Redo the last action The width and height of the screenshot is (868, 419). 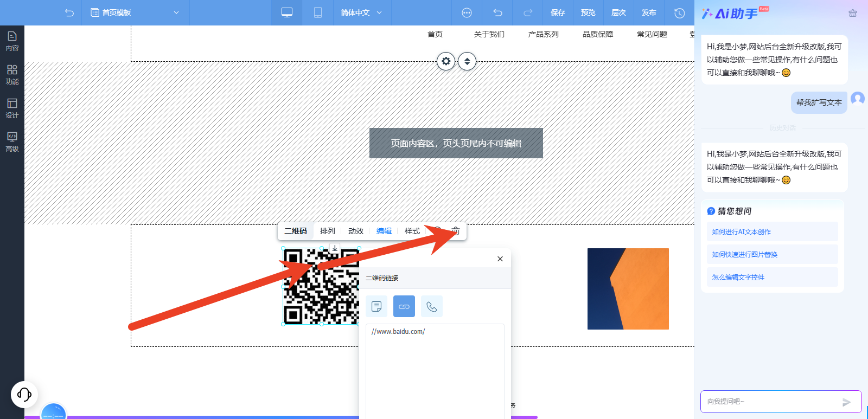coord(528,12)
